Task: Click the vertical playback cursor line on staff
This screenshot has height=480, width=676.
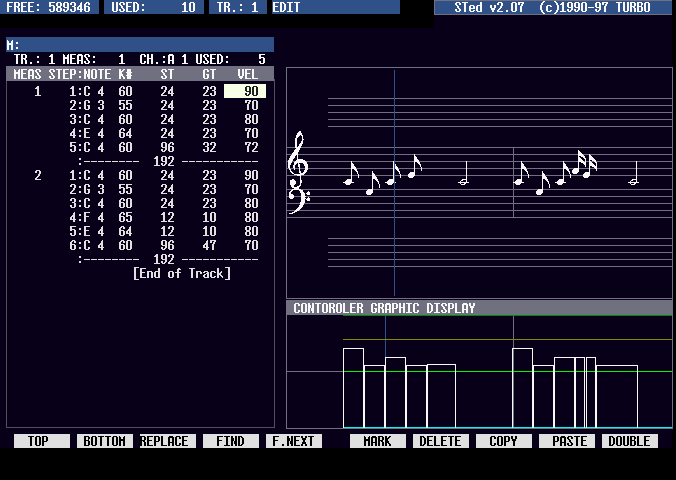Action: coord(394,183)
